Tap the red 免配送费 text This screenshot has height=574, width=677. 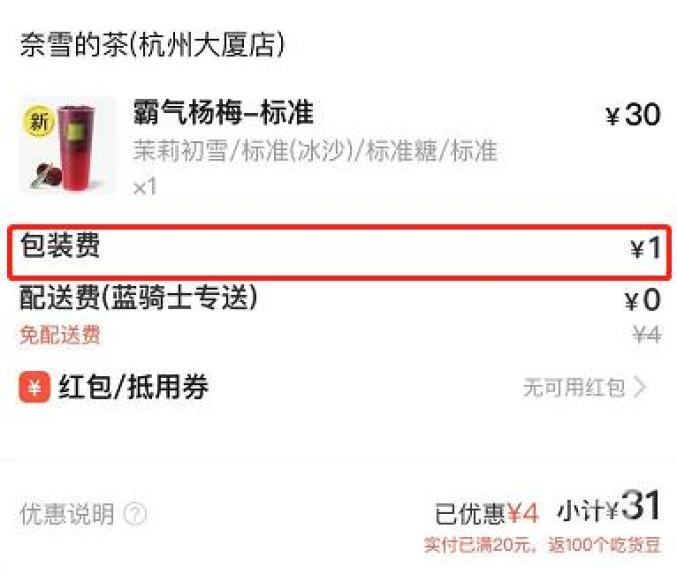point(60,335)
